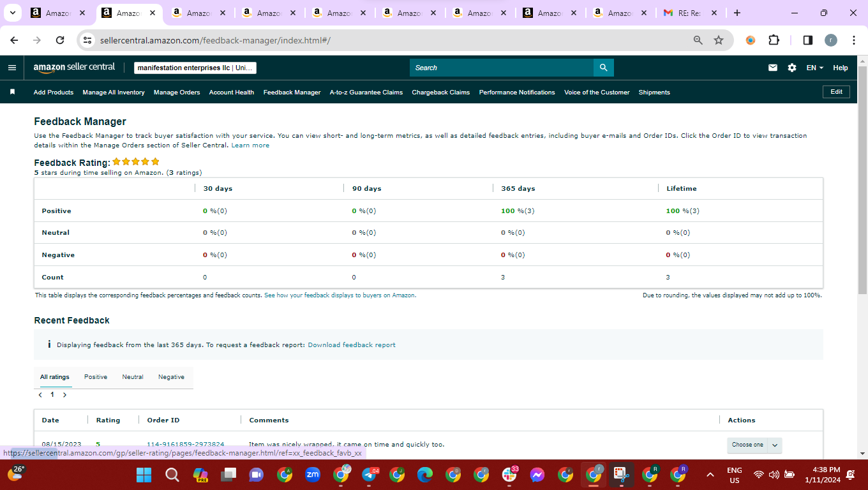The width and height of the screenshot is (868, 490).
Task: Expand the Chrome tab search dropdown
Action: [12, 13]
